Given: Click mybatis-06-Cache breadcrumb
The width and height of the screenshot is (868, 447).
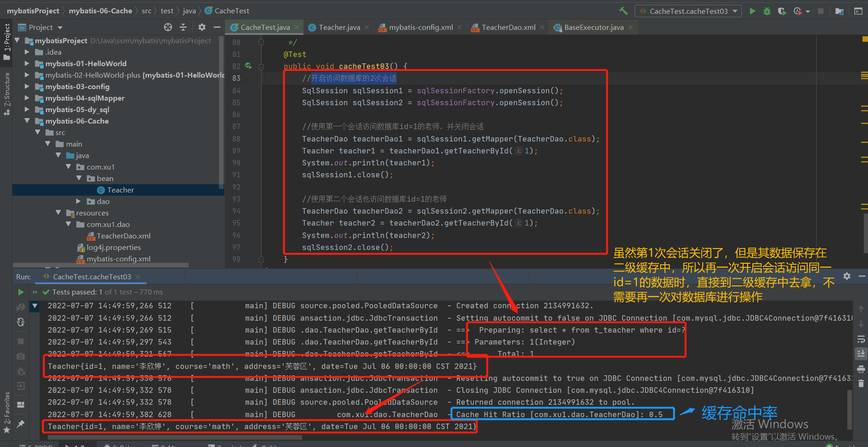Looking at the screenshot, I should [101, 11].
